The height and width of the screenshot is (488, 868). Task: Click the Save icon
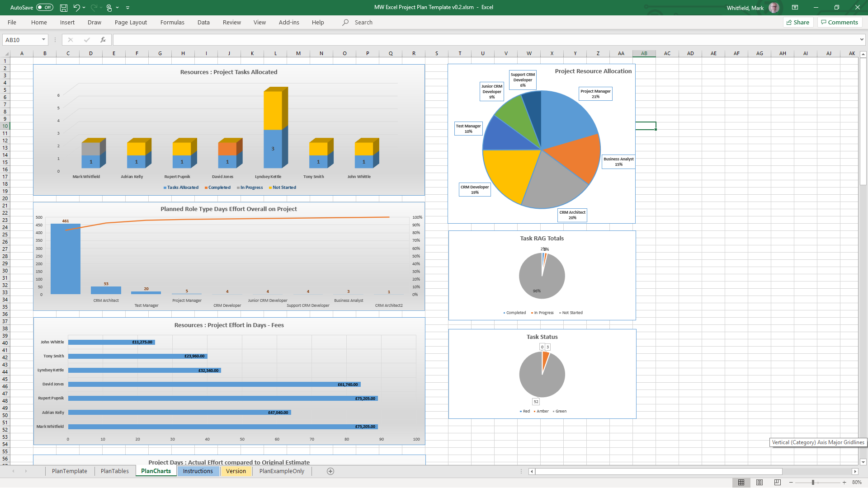click(x=64, y=8)
